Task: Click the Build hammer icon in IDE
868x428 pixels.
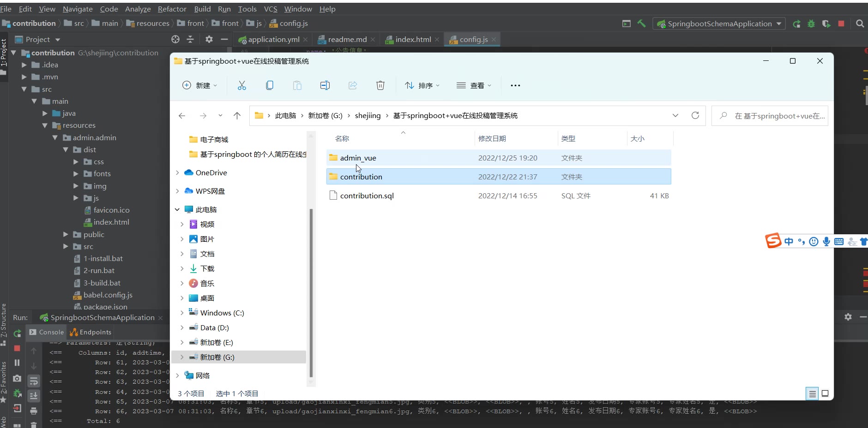Action: click(x=641, y=24)
